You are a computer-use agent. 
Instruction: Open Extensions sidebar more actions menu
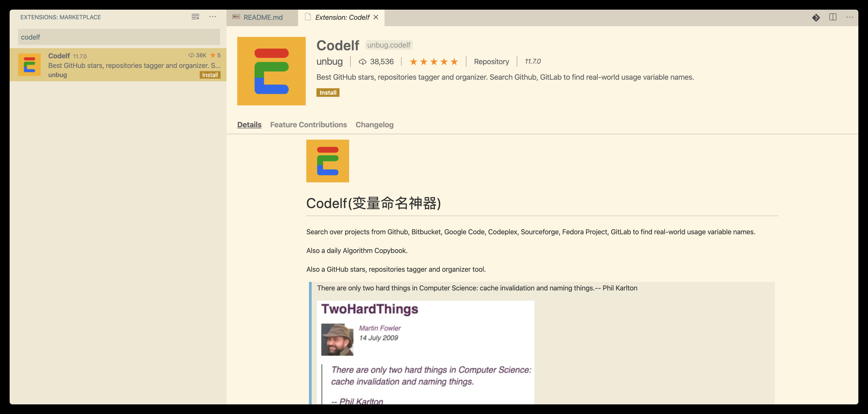click(212, 17)
